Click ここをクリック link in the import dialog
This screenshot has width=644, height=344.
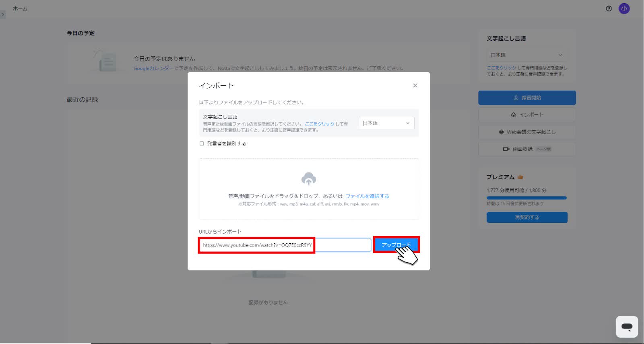pos(320,124)
